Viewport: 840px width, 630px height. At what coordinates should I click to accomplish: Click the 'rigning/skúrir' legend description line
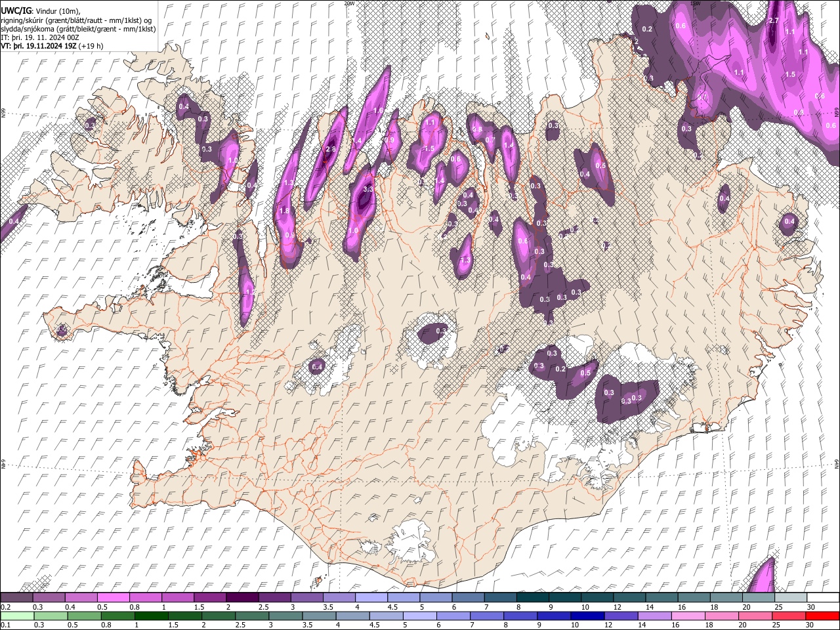(x=77, y=20)
